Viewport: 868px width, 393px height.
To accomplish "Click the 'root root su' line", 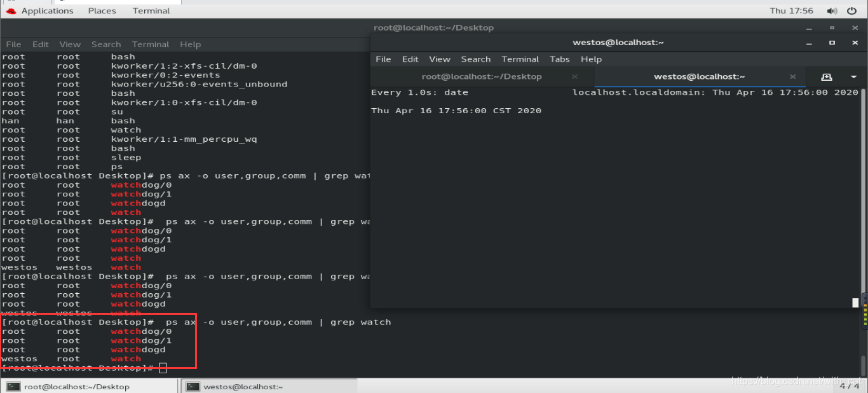I will click(x=62, y=112).
